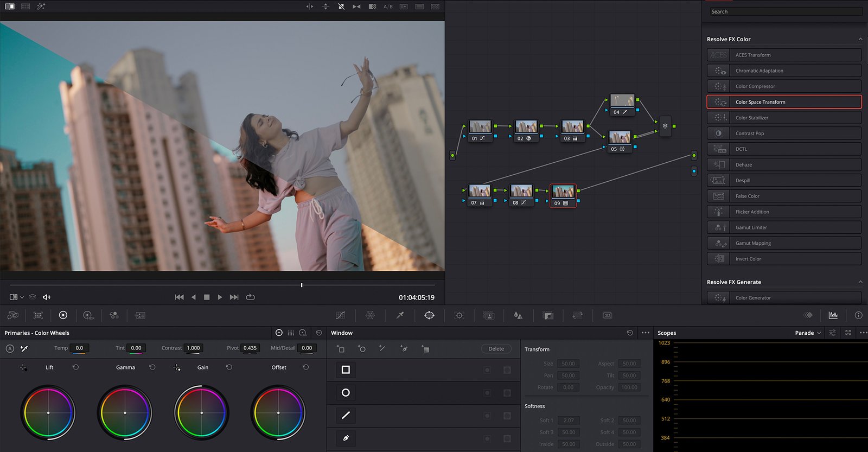Toggle the Auto Balance A button
Viewport: 868px width, 452px height.
tap(10, 348)
